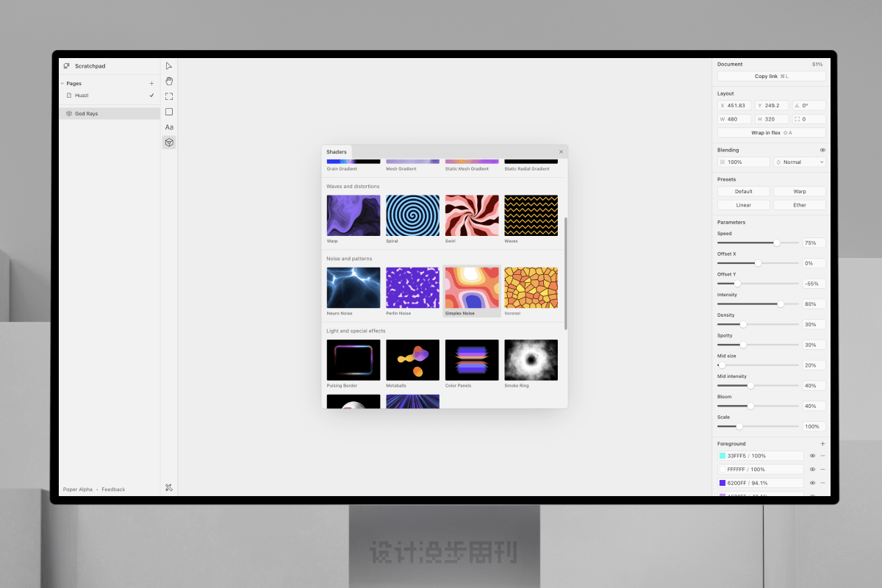
Task: Activate the hand pan tool
Action: tap(169, 81)
